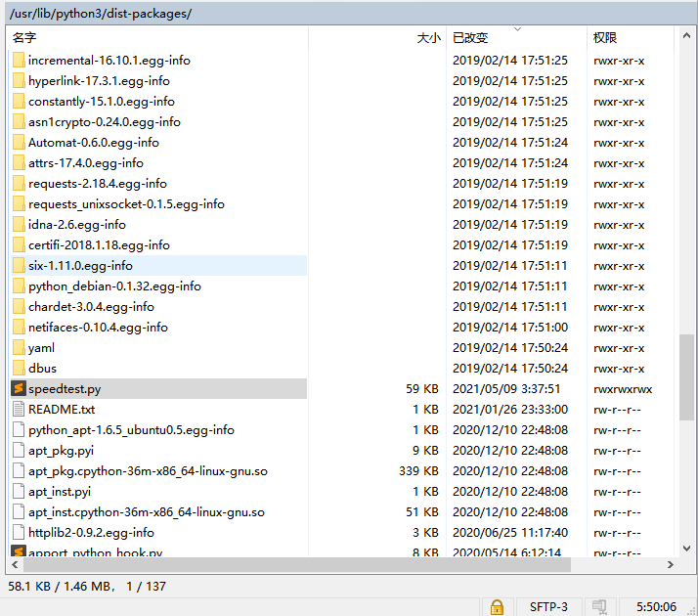Viewport: 698px width, 616px height.
Task: Click folder icon of asn1crypto-0.24.0.egg-info
Action: [x=19, y=121]
